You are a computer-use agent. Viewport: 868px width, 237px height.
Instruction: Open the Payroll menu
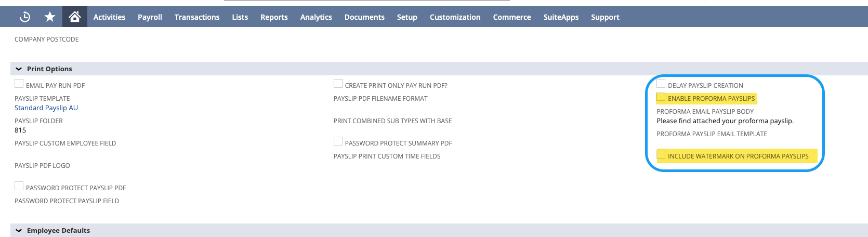point(150,17)
